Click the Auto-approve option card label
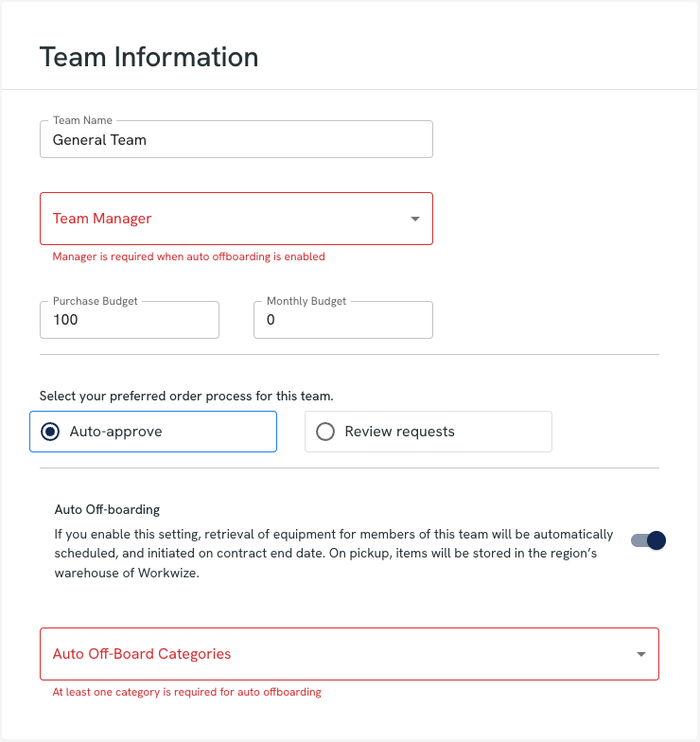The image size is (700, 742). coord(115,432)
